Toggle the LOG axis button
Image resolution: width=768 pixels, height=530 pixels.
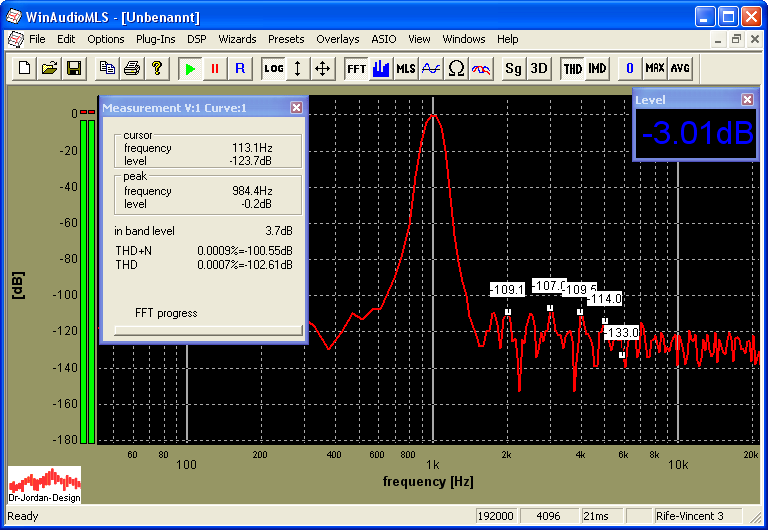[x=273, y=68]
